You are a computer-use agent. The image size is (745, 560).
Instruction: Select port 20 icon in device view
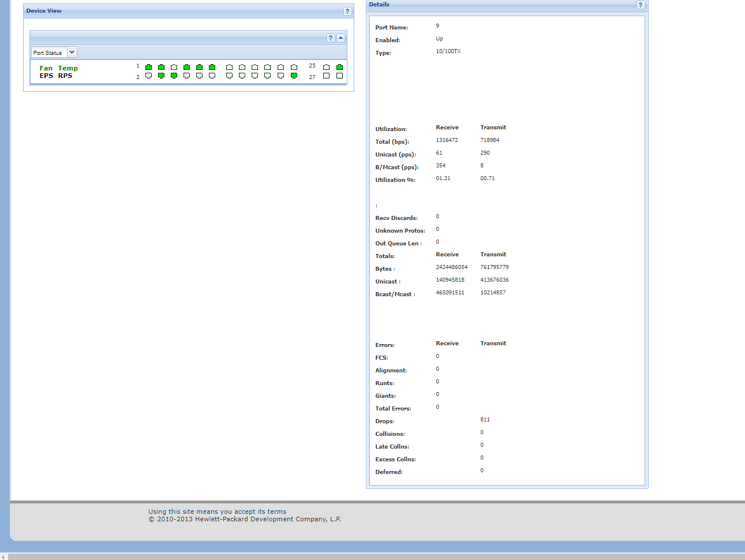click(x=267, y=76)
